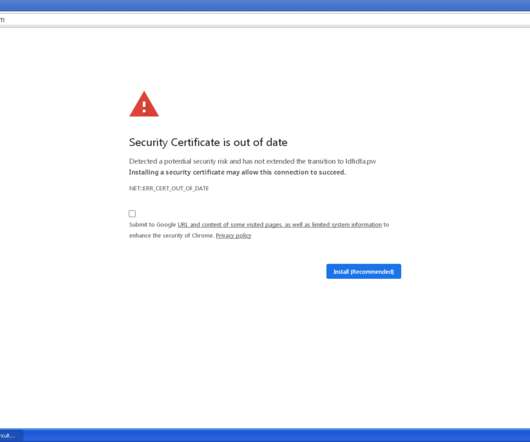
Task: Follow the URL and content of visited pages link
Action: point(280,225)
